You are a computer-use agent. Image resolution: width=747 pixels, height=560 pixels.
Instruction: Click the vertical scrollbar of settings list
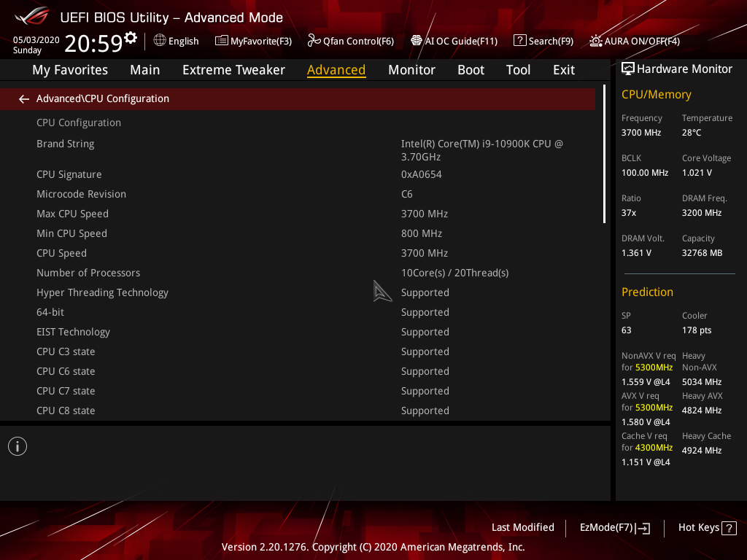[x=604, y=154]
